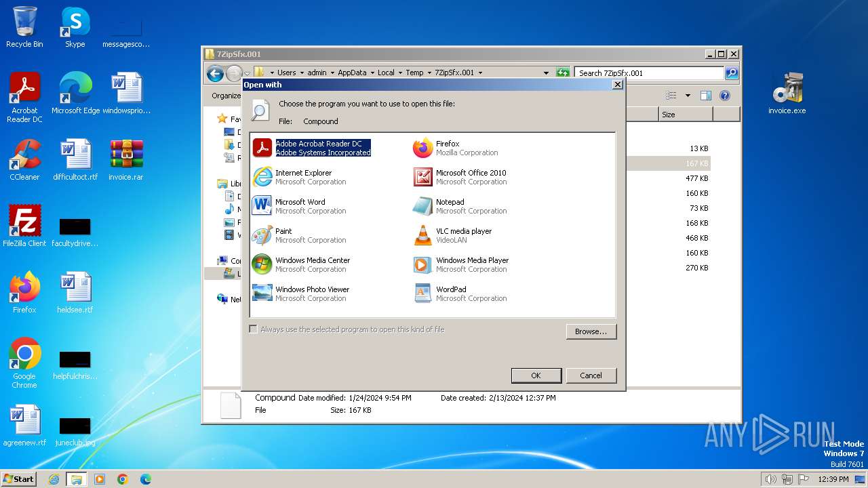The height and width of the screenshot is (488, 868).
Task: Expand the Temp breadcrumb arrow
Action: pyautogui.click(x=428, y=73)
